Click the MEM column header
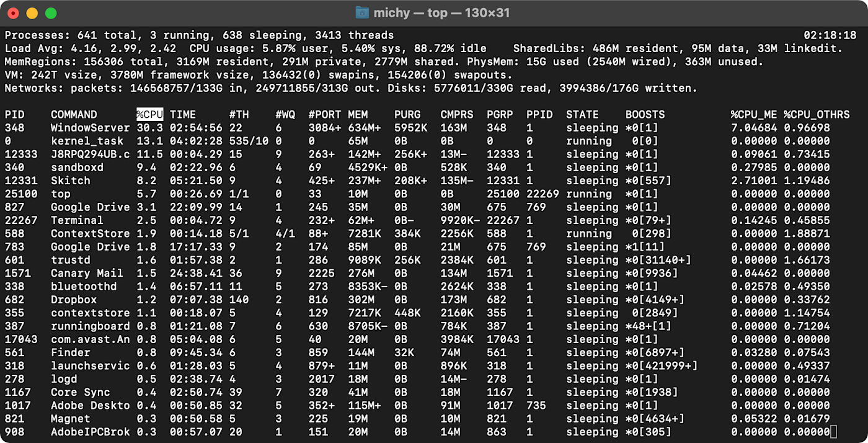 point(358,114)
